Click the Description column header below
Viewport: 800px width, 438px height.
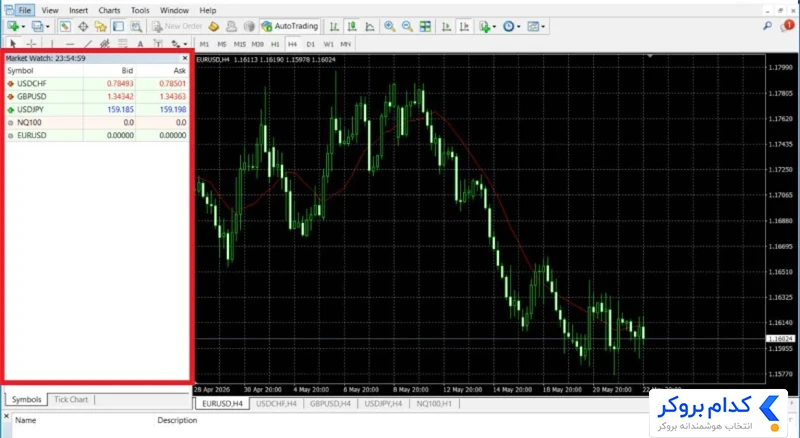pos(177,420)
